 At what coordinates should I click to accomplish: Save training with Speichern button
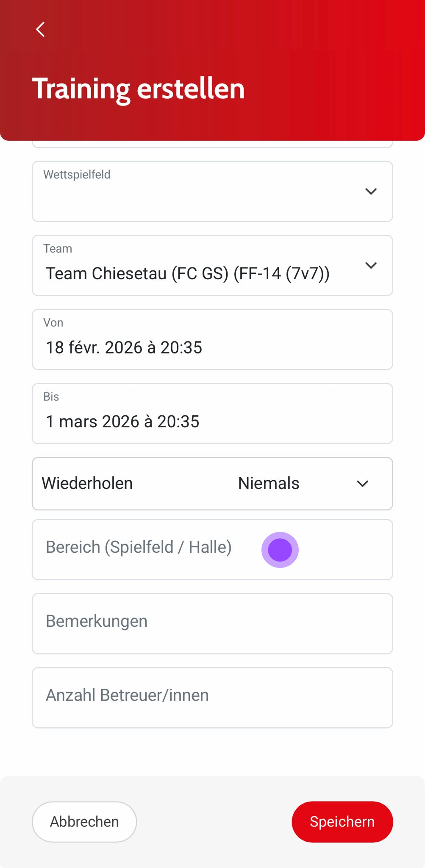click(x=342, y=822)
